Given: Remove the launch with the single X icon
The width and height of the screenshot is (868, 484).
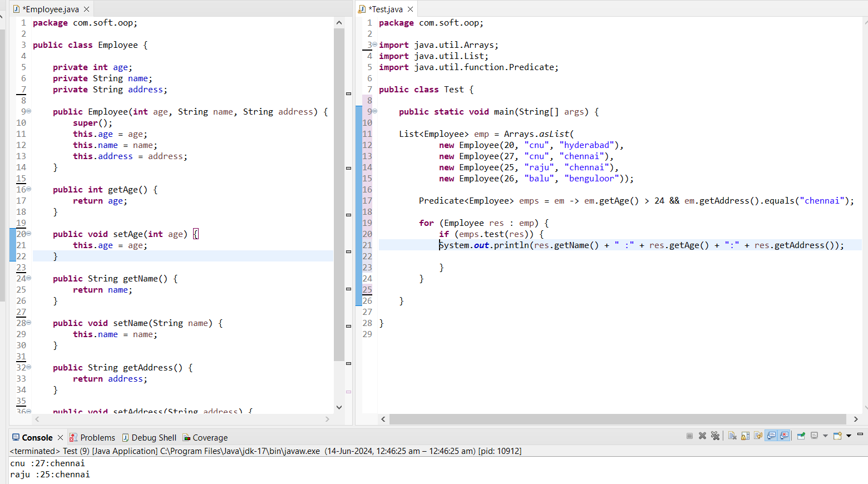Looking at the screenshot, I should point(702,436).
